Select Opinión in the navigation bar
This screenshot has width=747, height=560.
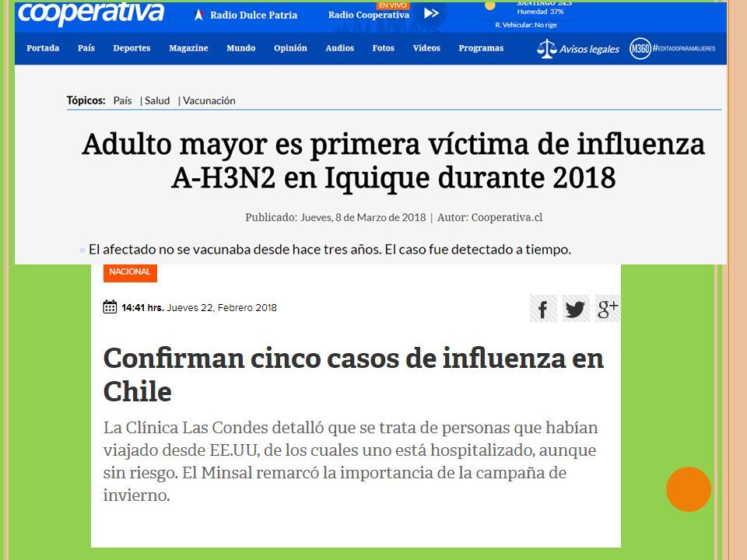[x=290, y=48]
